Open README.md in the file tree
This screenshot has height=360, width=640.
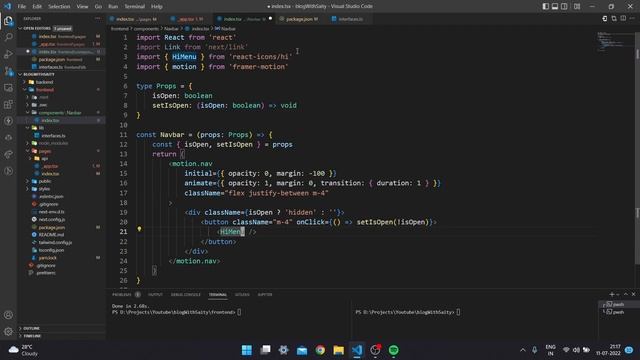(x=51, y=235)
